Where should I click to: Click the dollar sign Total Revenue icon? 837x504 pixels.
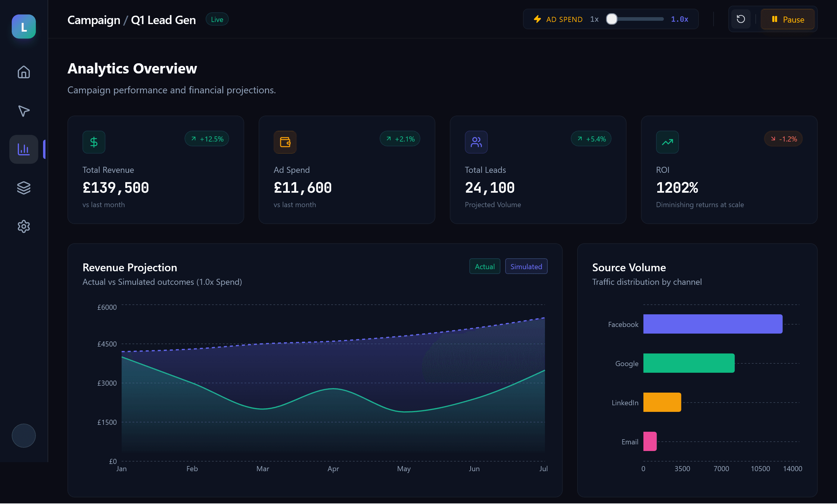[x=94, y=142]
